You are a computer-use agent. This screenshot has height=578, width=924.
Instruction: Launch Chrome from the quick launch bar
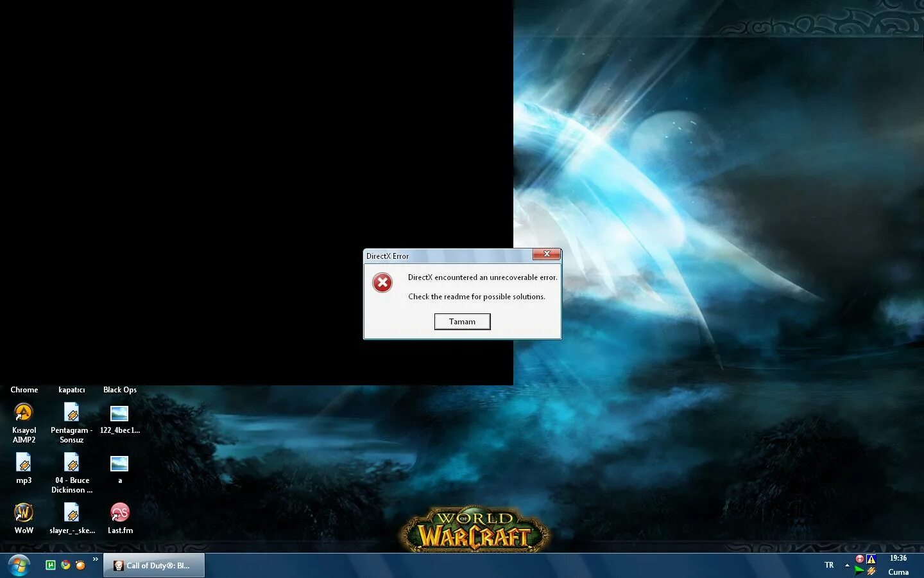(x=65, y=565)
